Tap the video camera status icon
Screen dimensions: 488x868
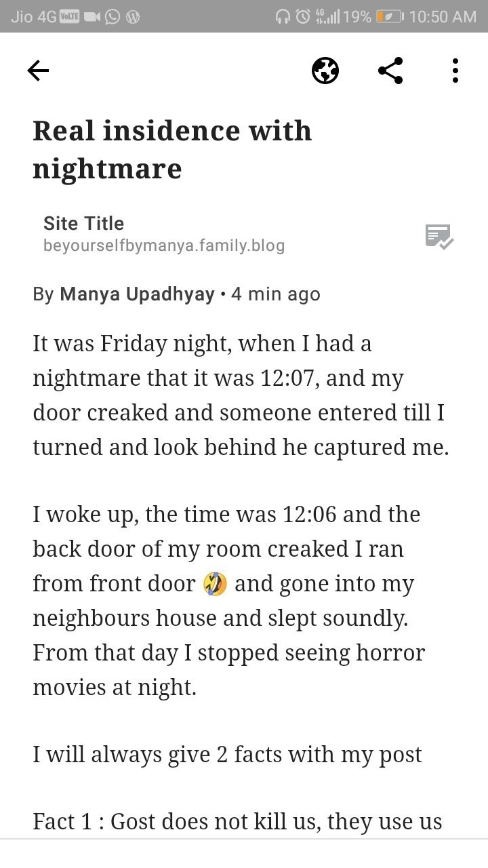click(91, 17)
